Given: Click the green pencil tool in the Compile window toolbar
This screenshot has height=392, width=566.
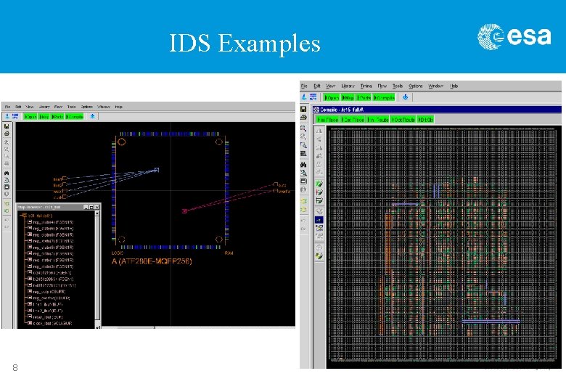Looking at the screenshot, I should coord(319,184).
